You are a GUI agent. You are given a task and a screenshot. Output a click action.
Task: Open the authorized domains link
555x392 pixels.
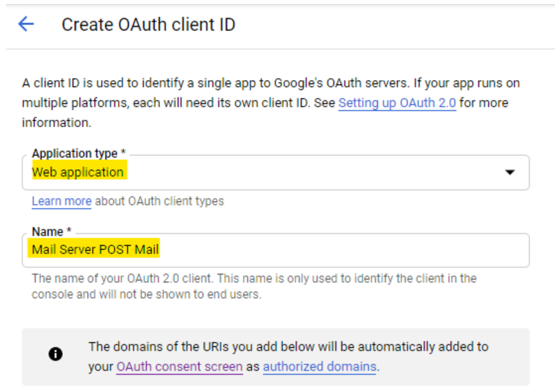click(320, 366)
